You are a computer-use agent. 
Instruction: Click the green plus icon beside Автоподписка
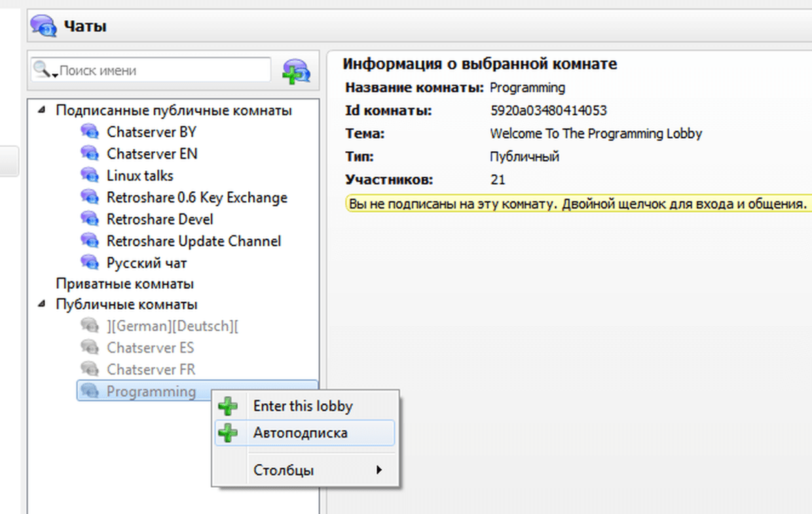point(228,433)
